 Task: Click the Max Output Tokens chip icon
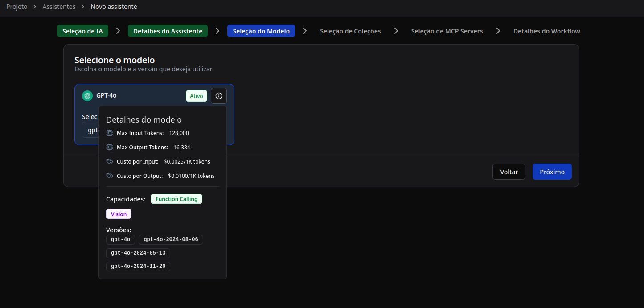[110, 147]
